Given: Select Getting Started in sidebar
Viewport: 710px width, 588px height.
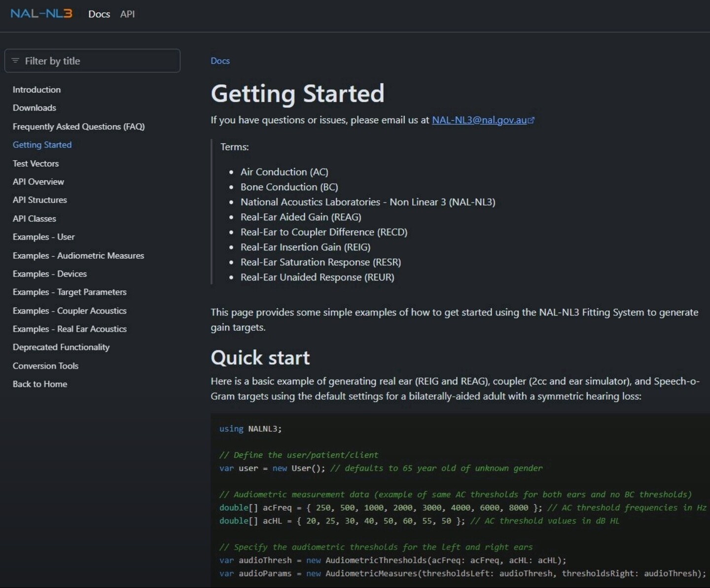Looking at the screenshot, I should coord(42,145).
